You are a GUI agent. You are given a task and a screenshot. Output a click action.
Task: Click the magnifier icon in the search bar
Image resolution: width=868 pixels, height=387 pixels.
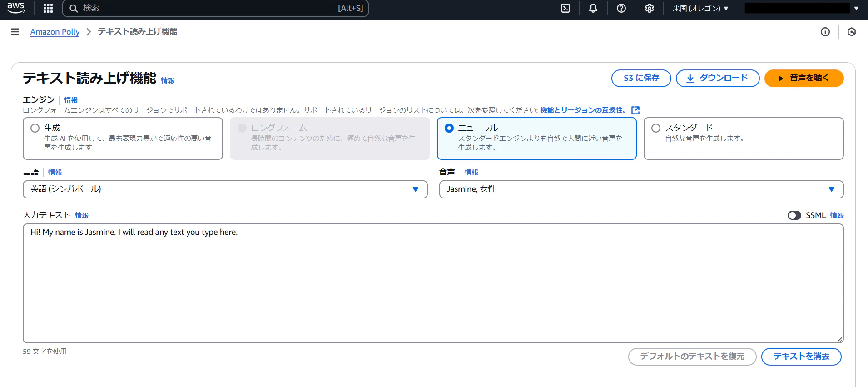(x=74, y=8)
